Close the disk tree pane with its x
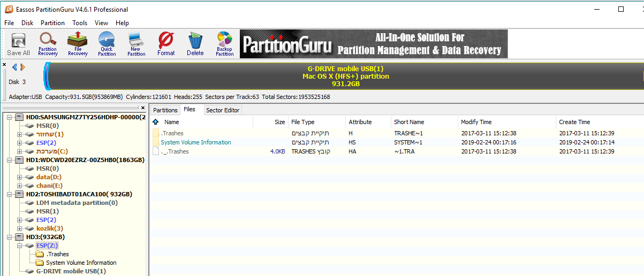This screenshot has height=276, width=644. pos(143,108)
